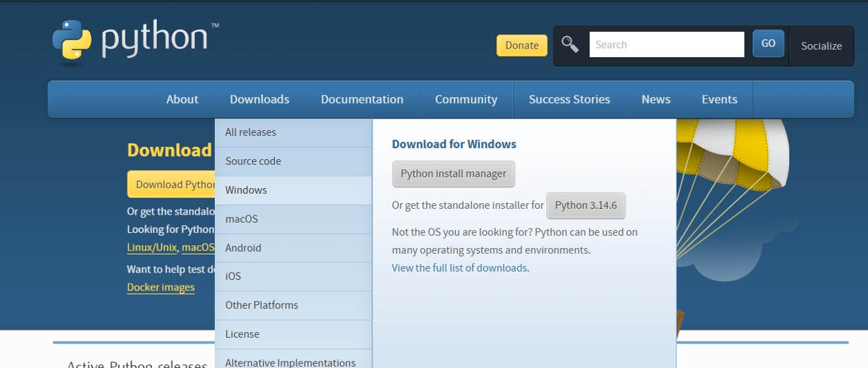Open the Docker images link
The height and width of the screenshot is (368, 868).
(x=161, y=287)
